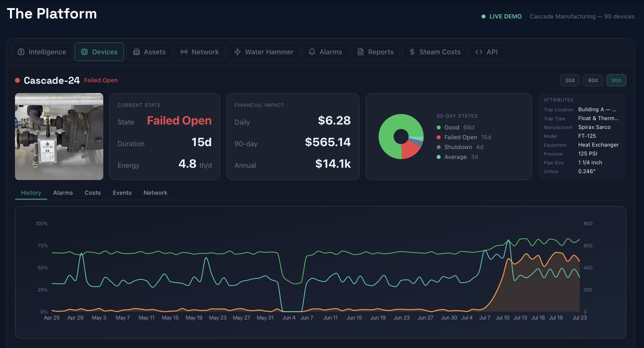Open the Events sub-tab
This screenshot has width=644, height=348.
coord(122,193)
